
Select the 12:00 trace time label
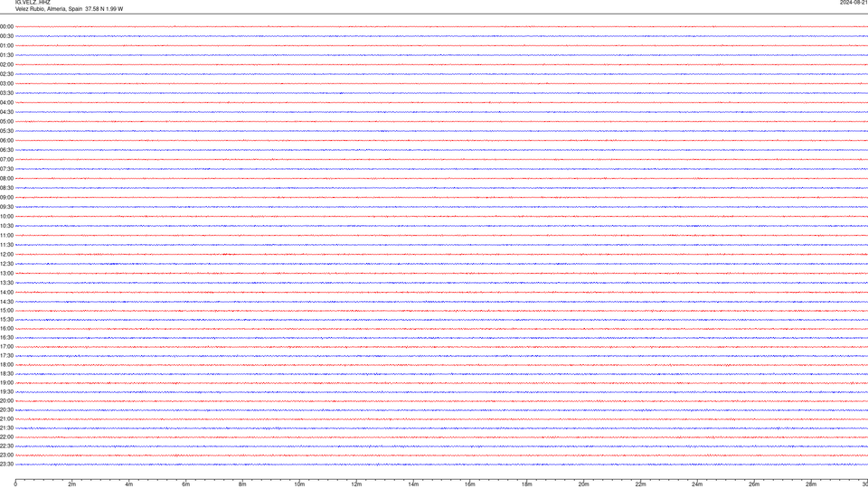tap(6, 255)
